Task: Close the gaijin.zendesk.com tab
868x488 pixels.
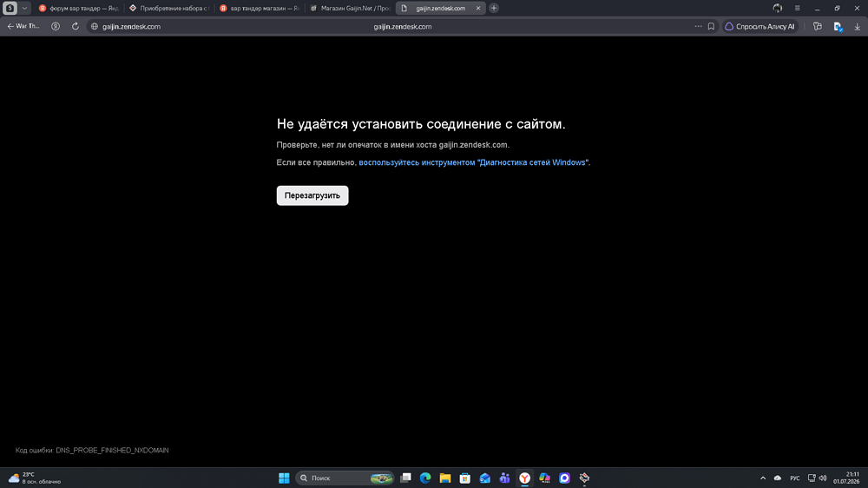Action: [478, 8]
